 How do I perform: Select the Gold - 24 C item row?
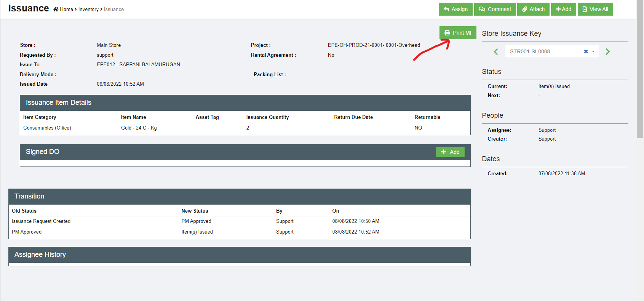click(x=139, y=128)
